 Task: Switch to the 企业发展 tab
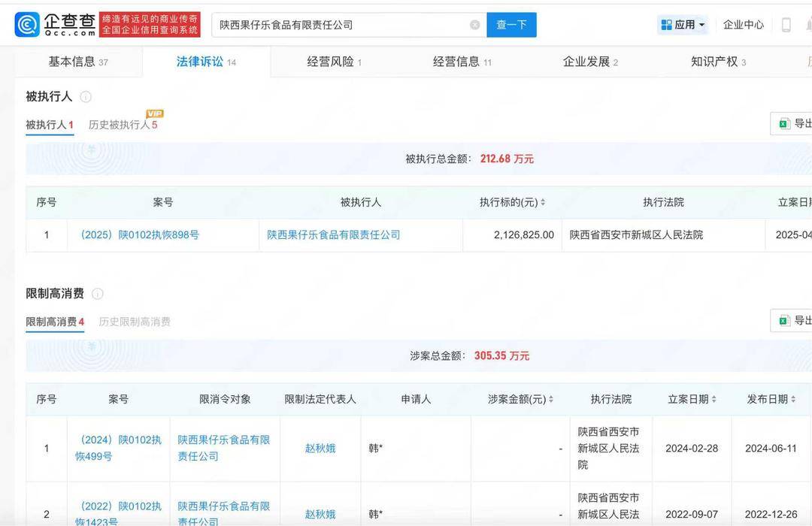[x=590, y=62]
